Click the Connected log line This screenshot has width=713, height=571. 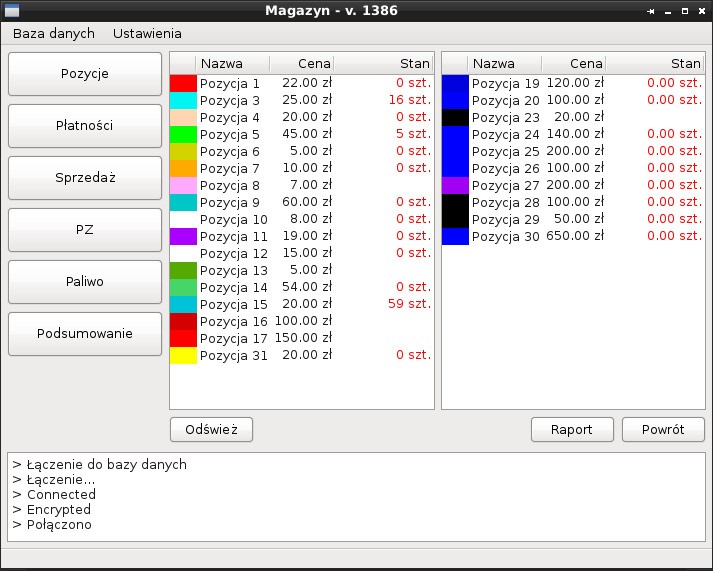click(x=55, y=495)
